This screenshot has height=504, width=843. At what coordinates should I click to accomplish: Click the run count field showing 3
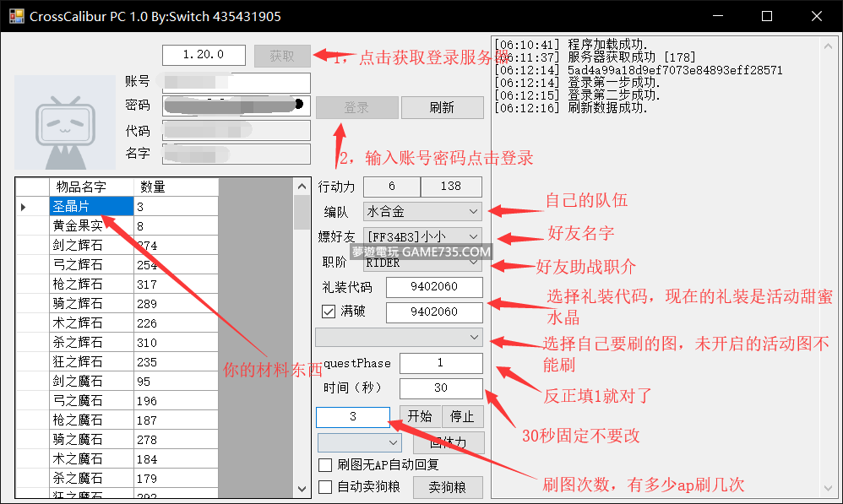pos(353,416)
